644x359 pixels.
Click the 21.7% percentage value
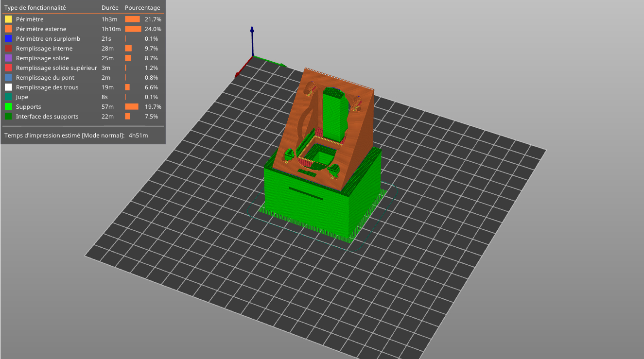tap(153, 19)
